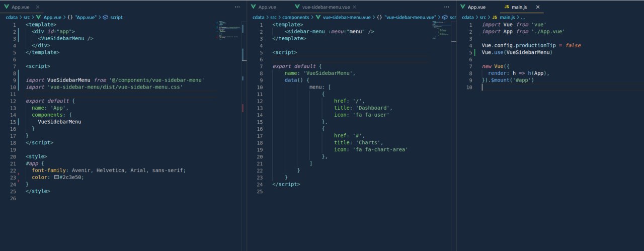Click curly braces icon in left breadcrumb
Viewport: 644px width, 251px height.
70,17
